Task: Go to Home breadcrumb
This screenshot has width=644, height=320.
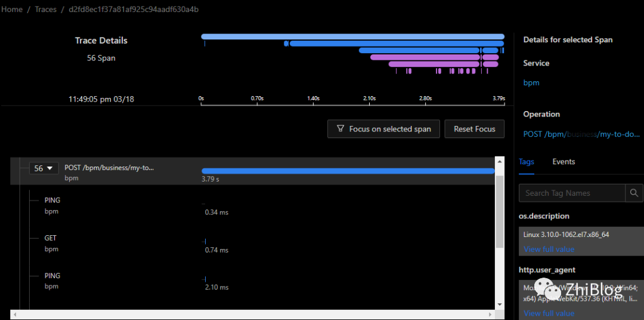Action: coord(11,10)
